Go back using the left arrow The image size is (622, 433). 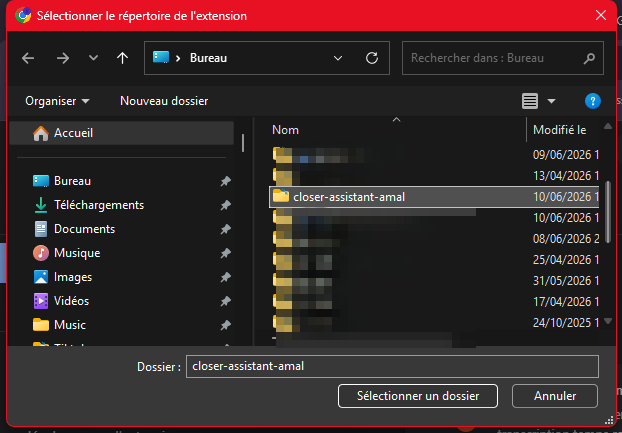pos(28,58)
